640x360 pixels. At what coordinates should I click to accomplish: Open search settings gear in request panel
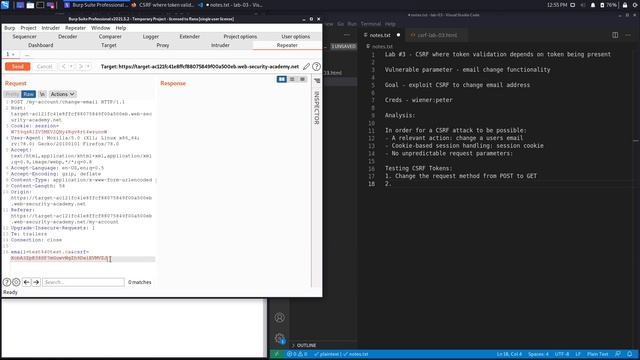pyautogui.click(x=16, y=282)
